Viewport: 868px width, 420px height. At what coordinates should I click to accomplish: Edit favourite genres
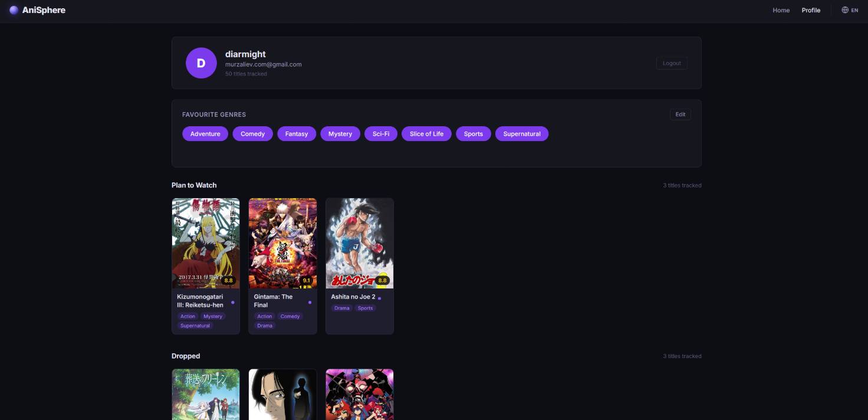[x=680, y=114]
